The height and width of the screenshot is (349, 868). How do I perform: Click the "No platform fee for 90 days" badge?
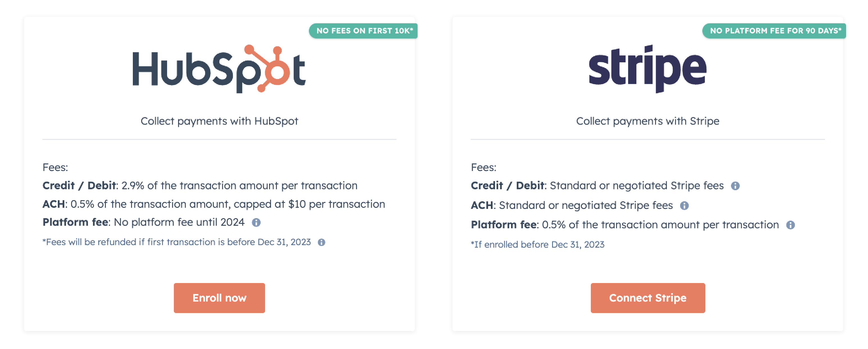coord(775,31)
